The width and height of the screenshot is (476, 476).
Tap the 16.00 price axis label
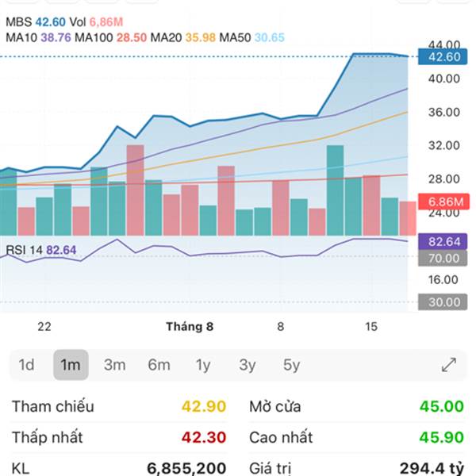(443, 280)
